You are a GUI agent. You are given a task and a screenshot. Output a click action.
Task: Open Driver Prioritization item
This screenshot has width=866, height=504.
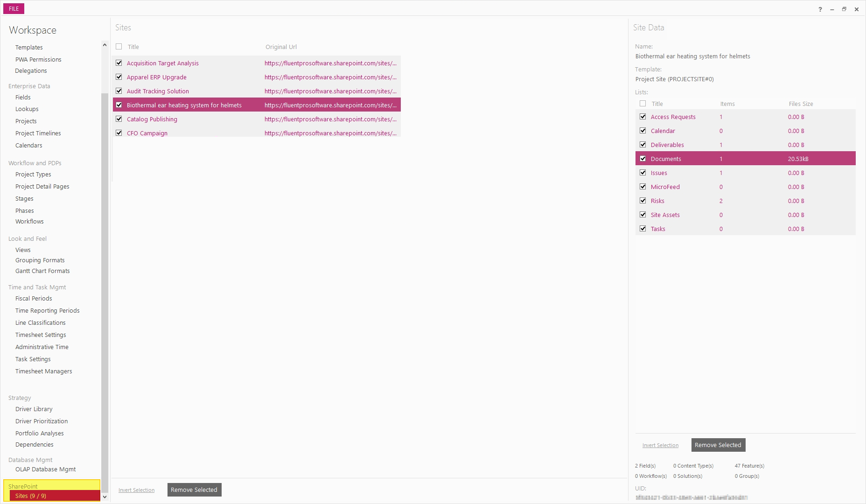[x=42, y=421]
